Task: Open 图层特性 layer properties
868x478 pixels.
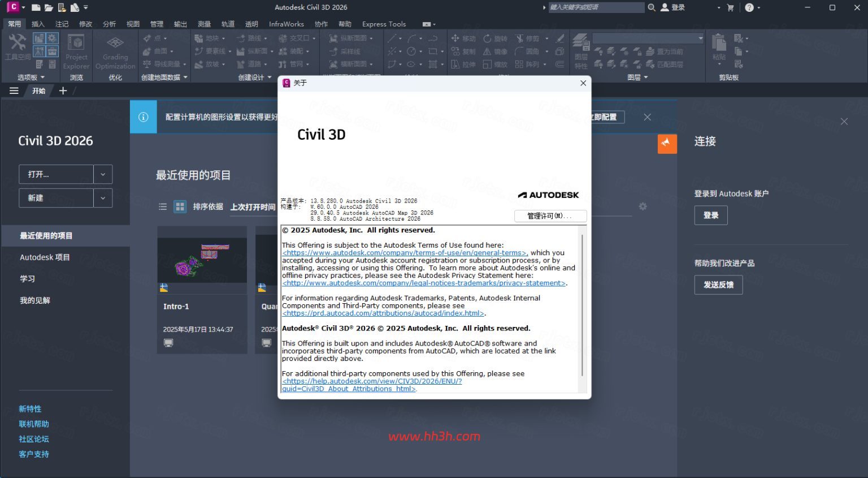Action: pyautogui.click(x=581, y=51)
